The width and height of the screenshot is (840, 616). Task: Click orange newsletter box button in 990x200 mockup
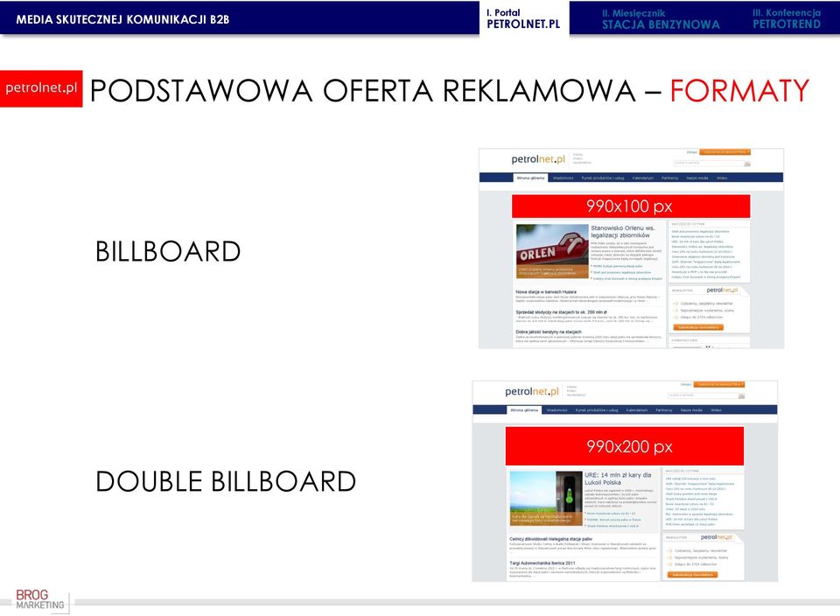[x=692, y=574]
